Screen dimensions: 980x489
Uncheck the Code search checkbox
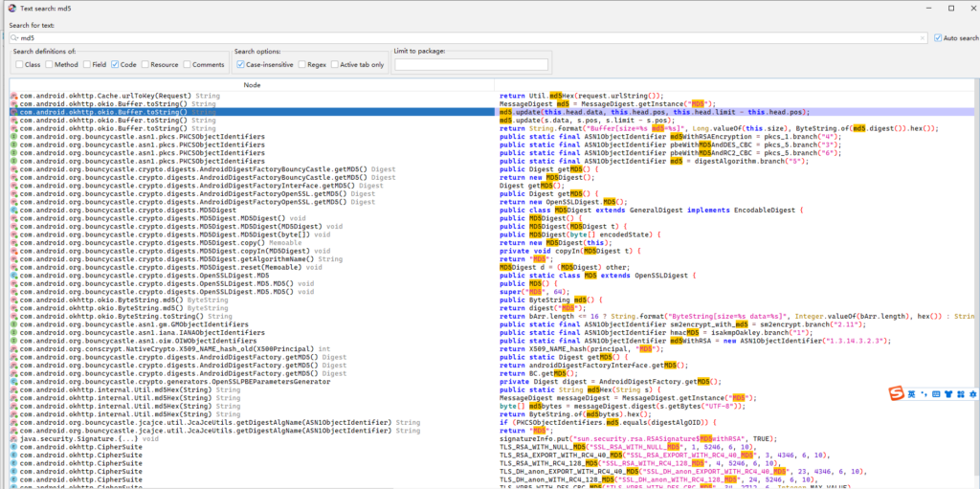click(x=115, y=65)
